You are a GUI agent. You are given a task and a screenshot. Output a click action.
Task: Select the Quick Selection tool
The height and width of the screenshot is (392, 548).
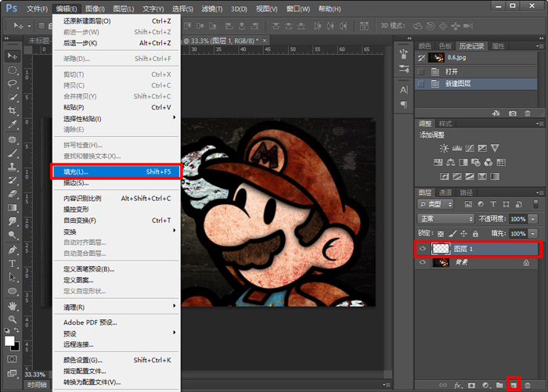point(13,97)
